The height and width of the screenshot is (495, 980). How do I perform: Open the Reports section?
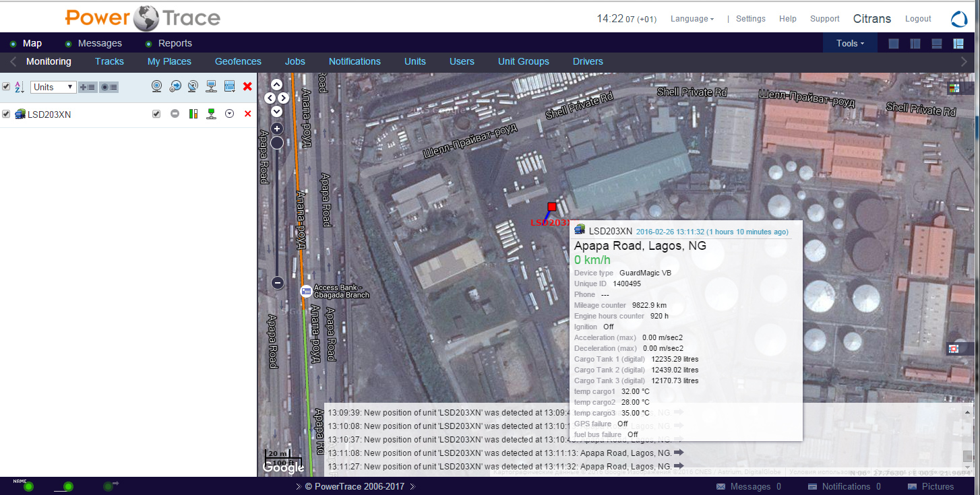[175, 43]
